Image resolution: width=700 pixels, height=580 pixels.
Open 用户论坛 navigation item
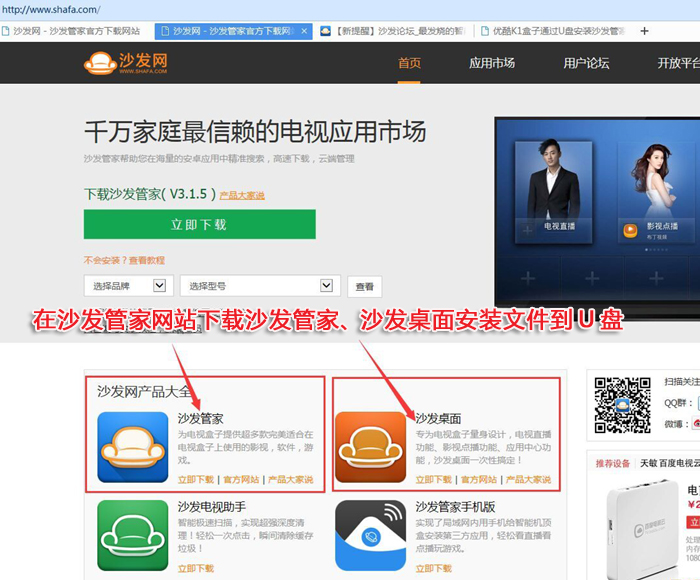click(586, 63)
